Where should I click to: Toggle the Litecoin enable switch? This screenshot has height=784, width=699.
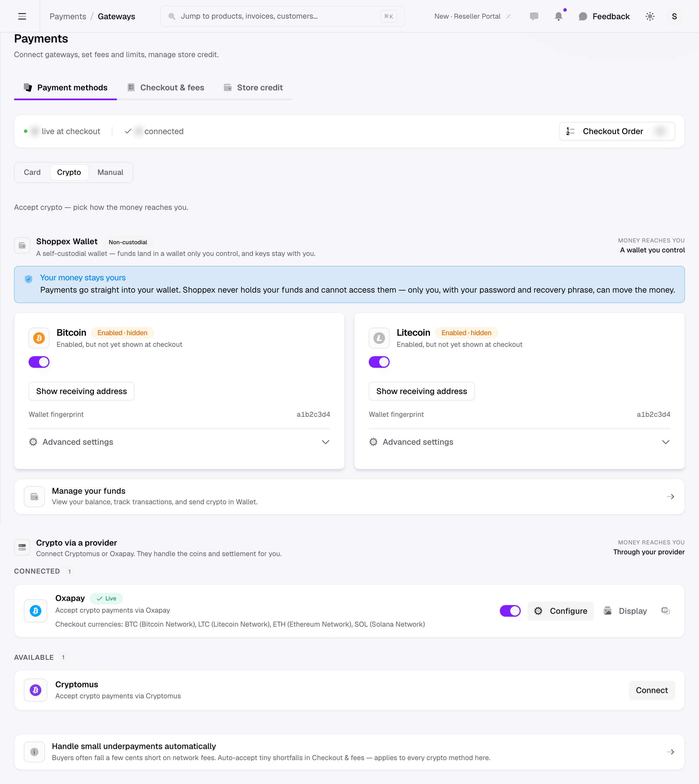tap(379, 362)
